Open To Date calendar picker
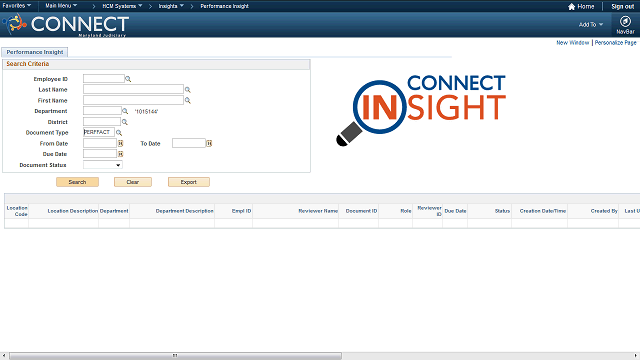 pos(209,143)
